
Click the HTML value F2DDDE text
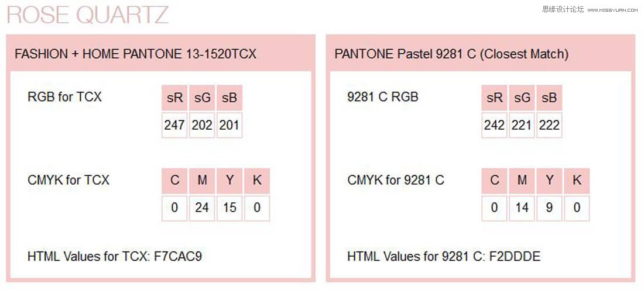coord(516,256)
